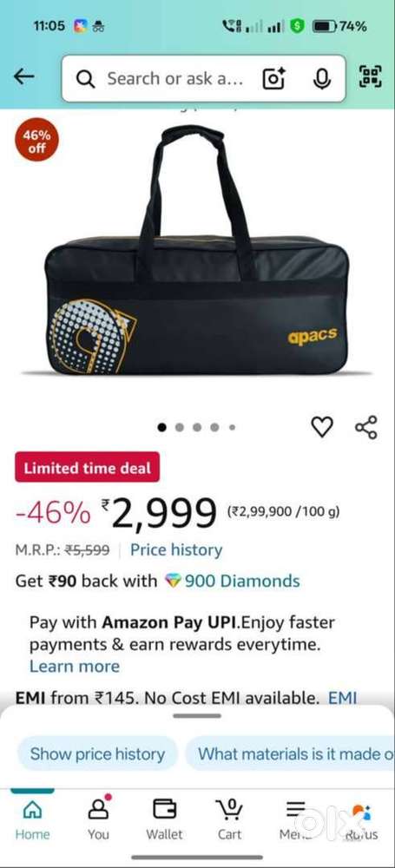Image resolution: width=395 pixels, height=868 pixels.
Task: Open the Cart icon
Action: click(x=229, y=819)
